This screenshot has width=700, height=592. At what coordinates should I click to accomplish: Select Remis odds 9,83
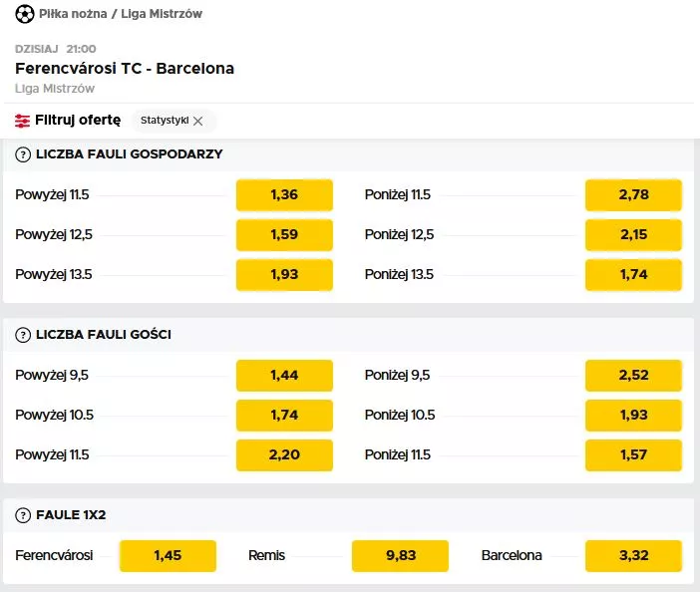400,556
